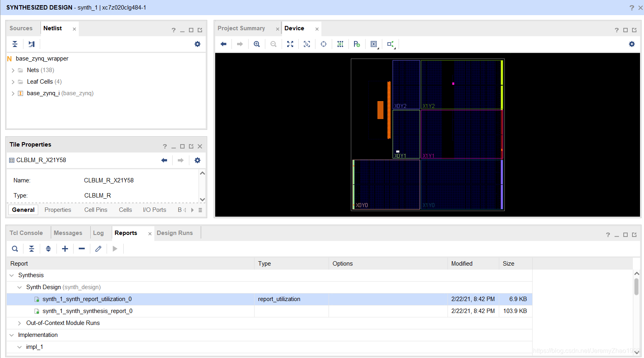
Task: Open the Tcl Console tab
Action: [26, 233]
